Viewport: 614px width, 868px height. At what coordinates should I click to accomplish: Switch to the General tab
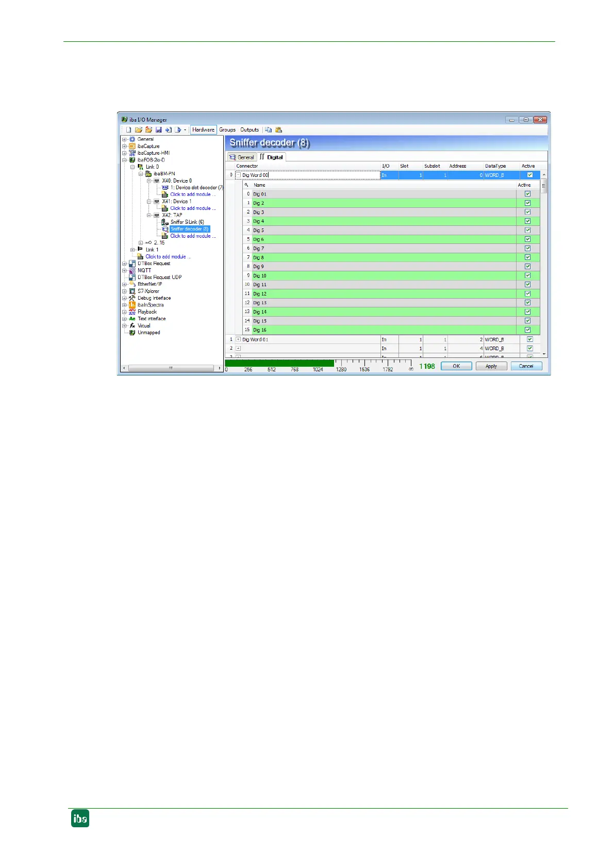tap(241, 157)
